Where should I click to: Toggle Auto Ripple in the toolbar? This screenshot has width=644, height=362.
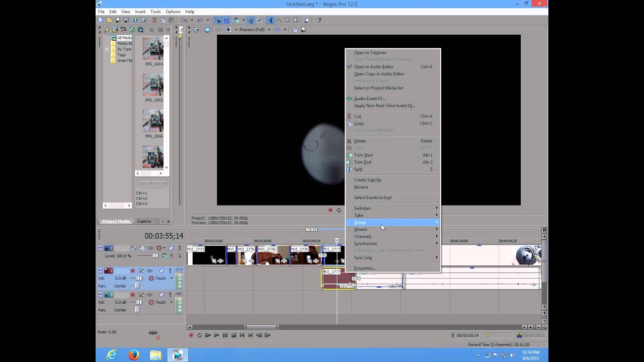pyautogui.click(x=236, y=20)
